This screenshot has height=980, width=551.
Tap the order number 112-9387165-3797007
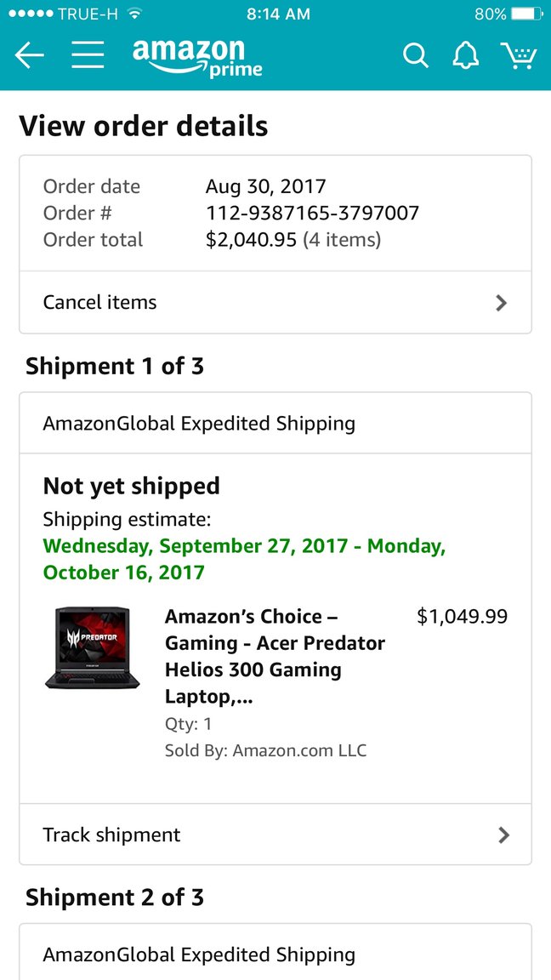tap(312, 213)
